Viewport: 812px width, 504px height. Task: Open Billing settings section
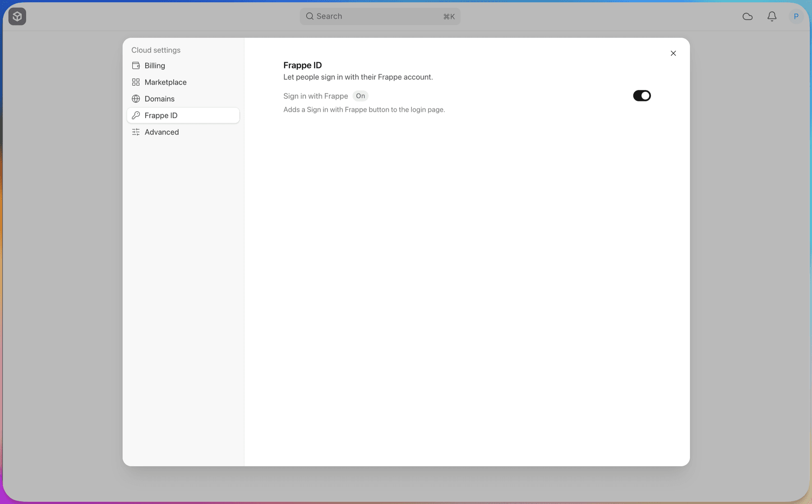tap(183, 66)
